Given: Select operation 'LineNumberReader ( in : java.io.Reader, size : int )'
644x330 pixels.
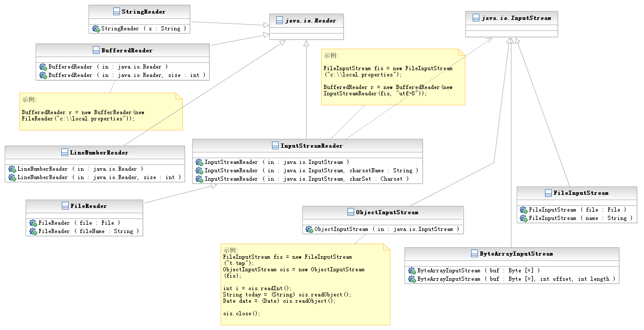Looking at the screenshot, I should click(x=99, y=178).
